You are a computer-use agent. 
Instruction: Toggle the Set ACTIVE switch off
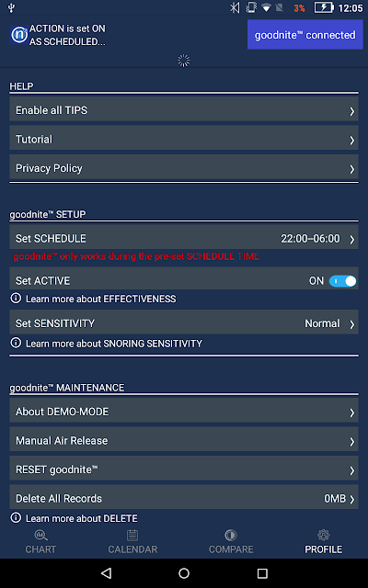click(x=342, y=281)
